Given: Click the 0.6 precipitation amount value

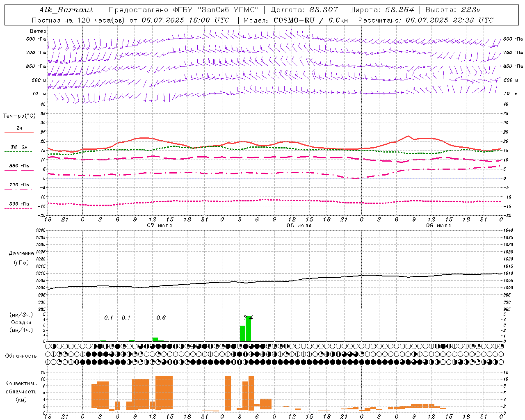Looking at the screenshot, I should pyautogui.click(x=161, y=318).
